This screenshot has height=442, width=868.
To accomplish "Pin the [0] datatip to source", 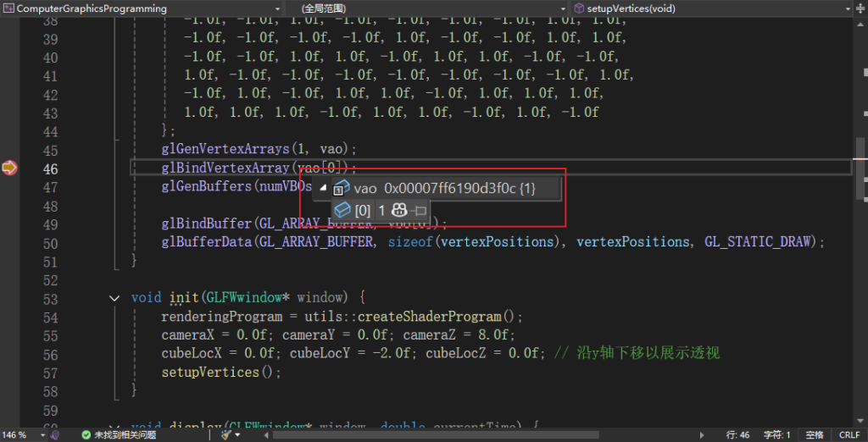I will 419,210.
